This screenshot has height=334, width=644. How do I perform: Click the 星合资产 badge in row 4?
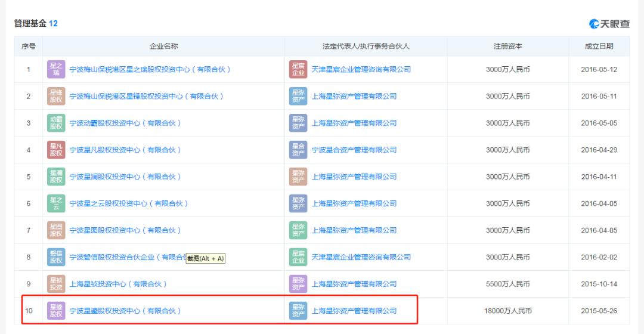pyautogui.click(x=298, y=150)
